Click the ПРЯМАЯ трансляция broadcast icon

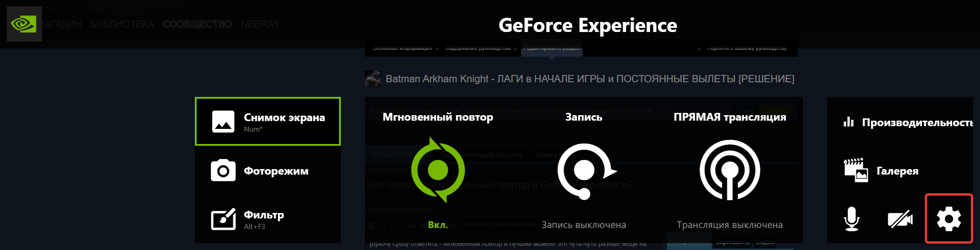coord(730,170)
